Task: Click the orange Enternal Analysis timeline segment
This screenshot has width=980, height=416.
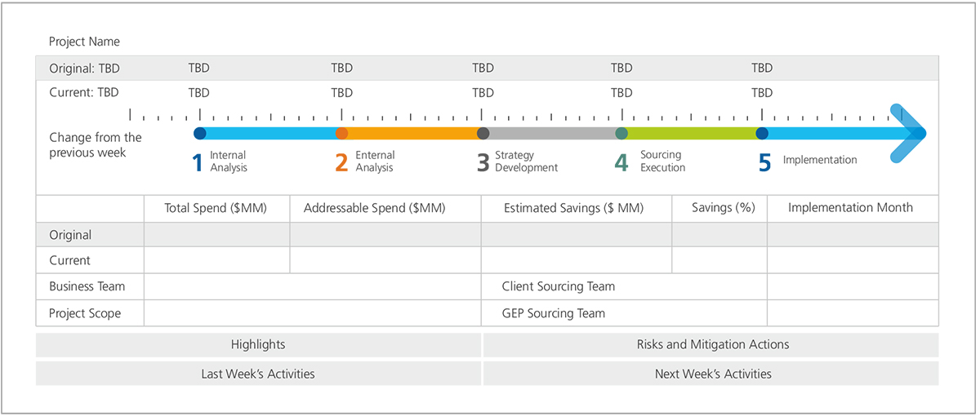Action: 412,133
